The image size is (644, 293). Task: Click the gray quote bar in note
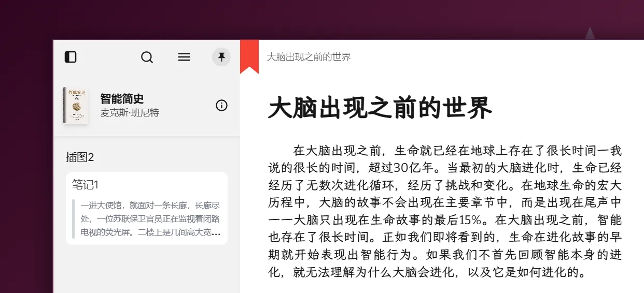[73, 219]
